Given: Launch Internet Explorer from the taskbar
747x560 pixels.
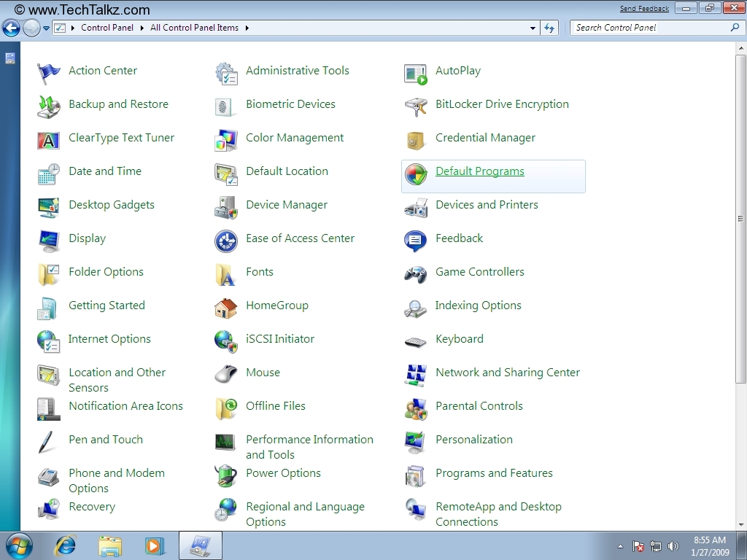Looking at the screenshot, I should (66, 545).
